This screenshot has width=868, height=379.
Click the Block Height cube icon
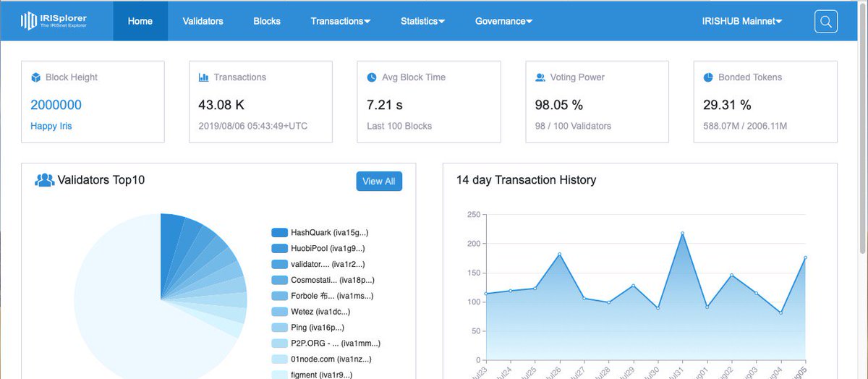click(x=35, y=77)
